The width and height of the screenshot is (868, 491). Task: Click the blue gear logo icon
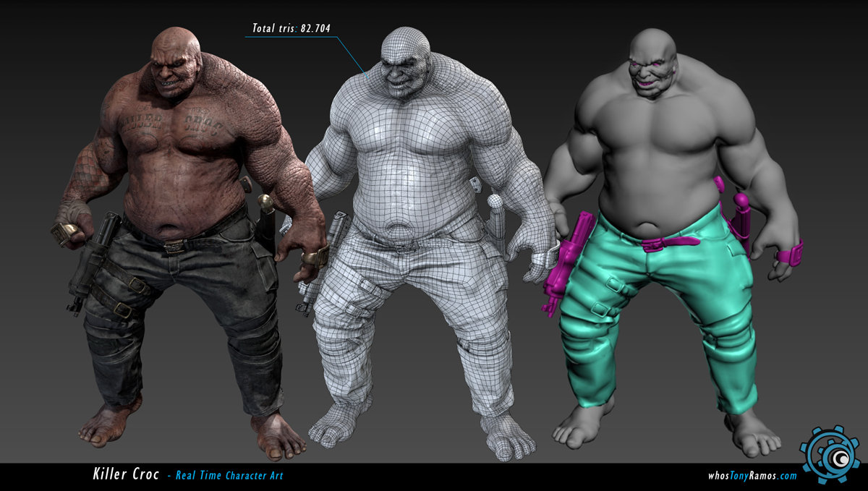point(830,455)
